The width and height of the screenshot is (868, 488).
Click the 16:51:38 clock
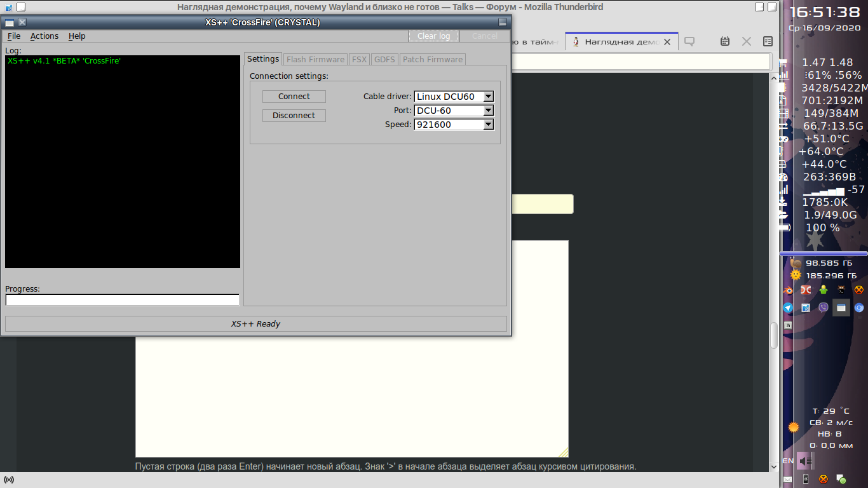[824, 12]
